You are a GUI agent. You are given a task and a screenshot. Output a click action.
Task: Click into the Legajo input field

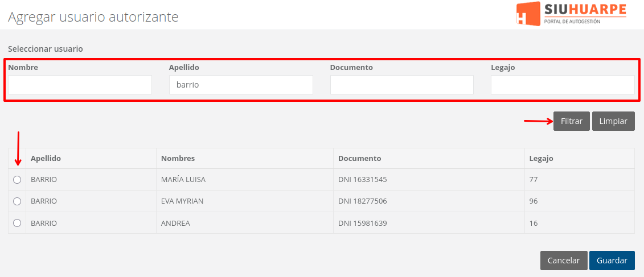point(563,85)
